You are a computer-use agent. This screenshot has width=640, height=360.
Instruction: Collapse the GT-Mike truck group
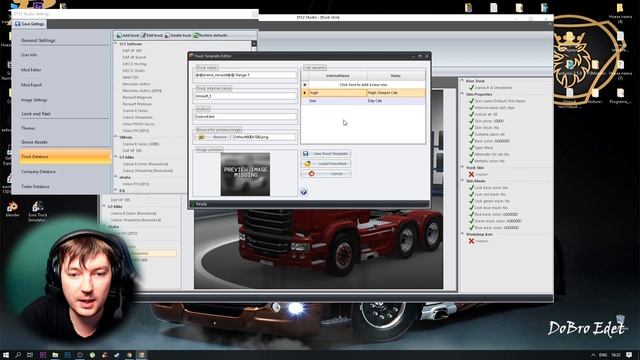click(116, 157)
